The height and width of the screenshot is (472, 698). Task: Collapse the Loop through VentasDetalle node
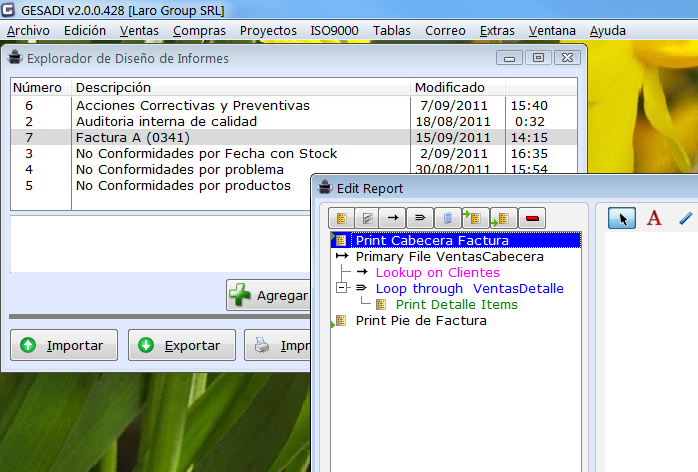(x=341, y=288)
